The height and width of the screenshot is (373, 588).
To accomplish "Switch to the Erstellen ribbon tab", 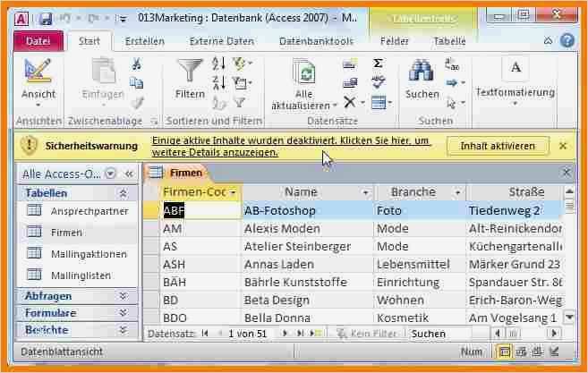I will pos(145,41).
